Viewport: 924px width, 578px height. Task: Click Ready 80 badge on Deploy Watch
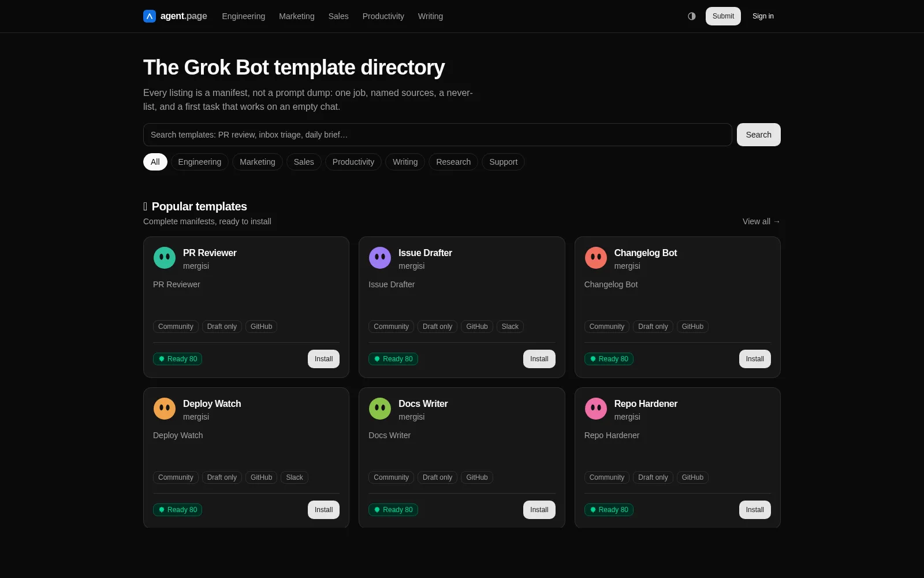178,510
